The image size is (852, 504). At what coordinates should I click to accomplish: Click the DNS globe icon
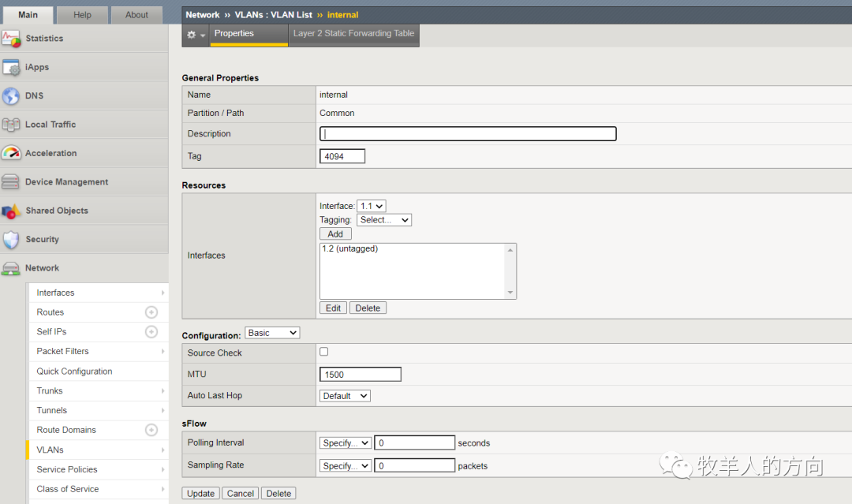[x=11, y=96]
